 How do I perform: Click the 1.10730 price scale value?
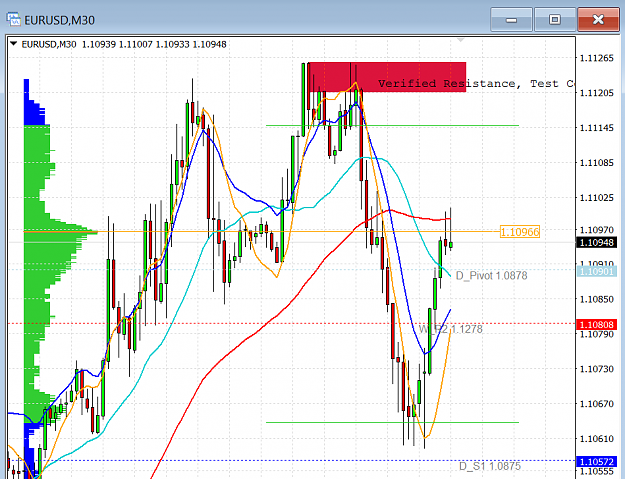click(596, 369)
